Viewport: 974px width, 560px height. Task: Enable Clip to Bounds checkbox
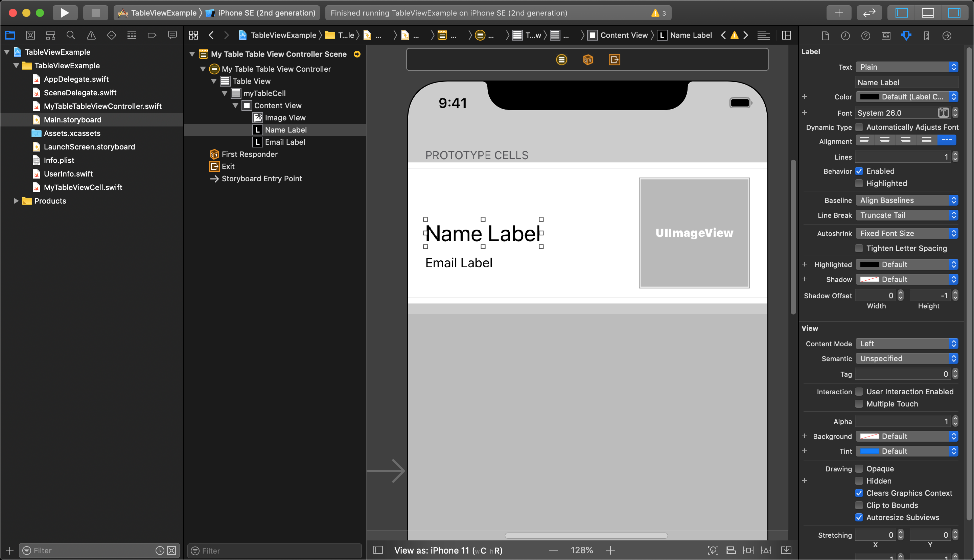tap(859, 505)
